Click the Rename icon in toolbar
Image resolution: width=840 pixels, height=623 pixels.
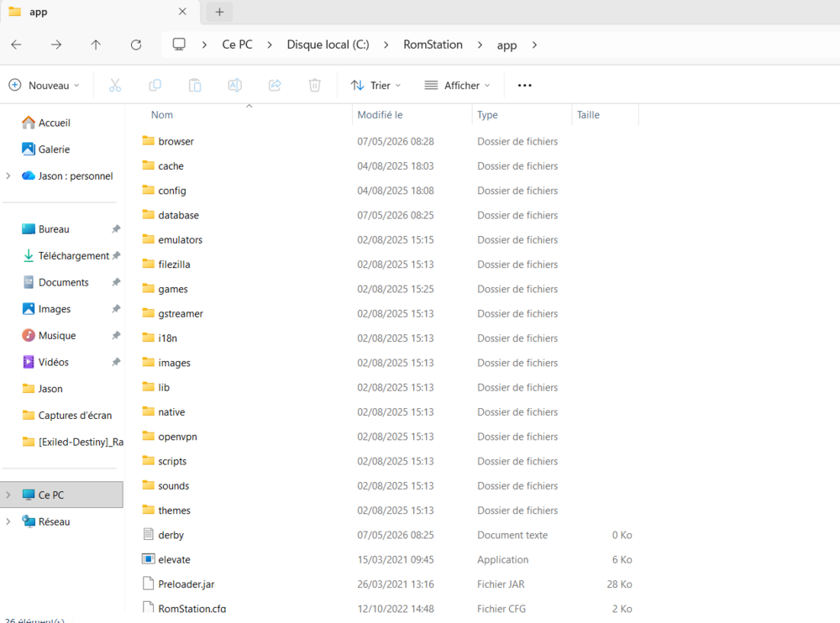[234, 85]
